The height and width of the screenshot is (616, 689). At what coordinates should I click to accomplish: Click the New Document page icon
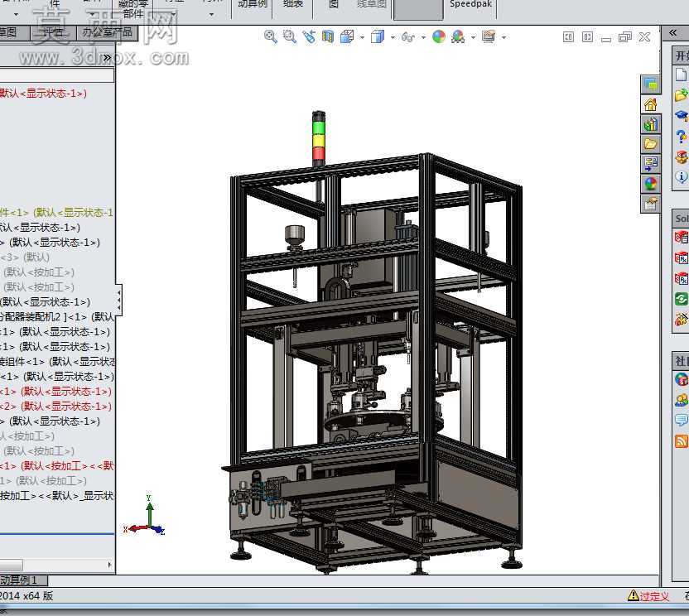(681, 75)
